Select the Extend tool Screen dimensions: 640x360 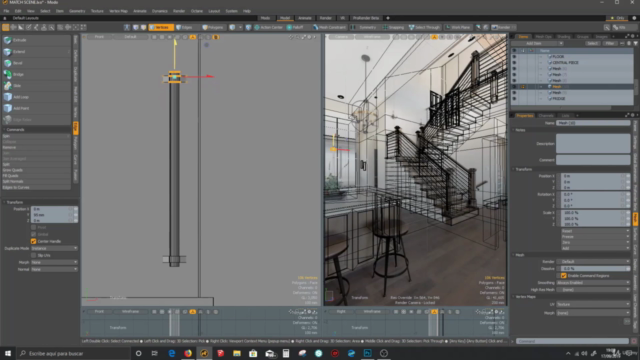(x=36, y=51)
